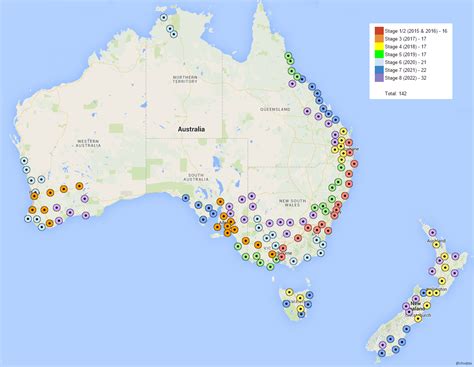Select legend text 'Stage 7 (2021) - 22'

tap(405, 70)
